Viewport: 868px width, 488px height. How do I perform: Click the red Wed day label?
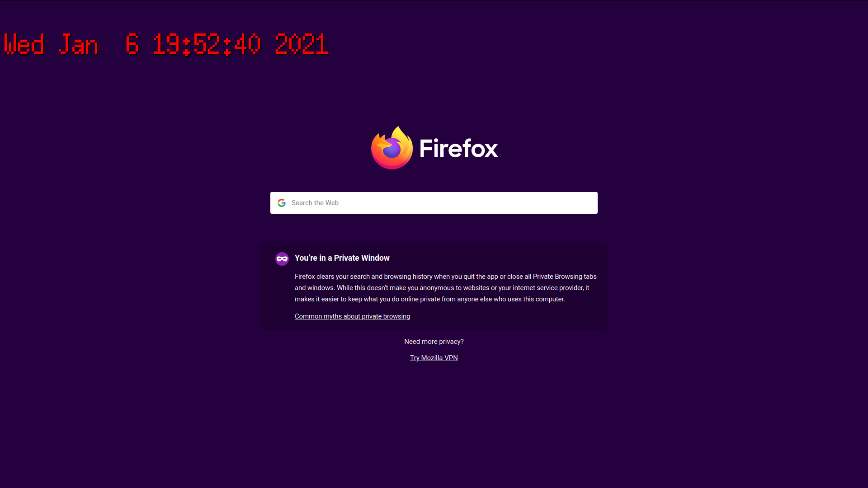(x=24, y=44)
